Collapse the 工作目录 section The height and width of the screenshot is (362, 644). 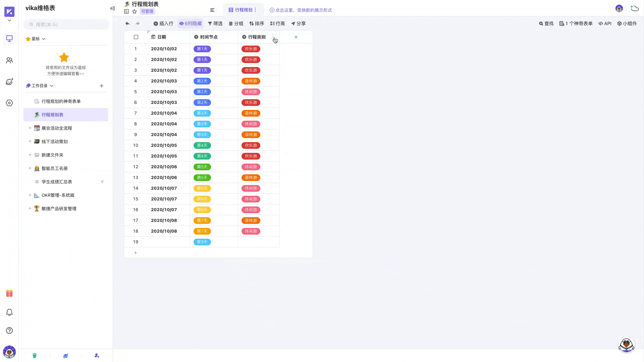(x=52, y=85)
